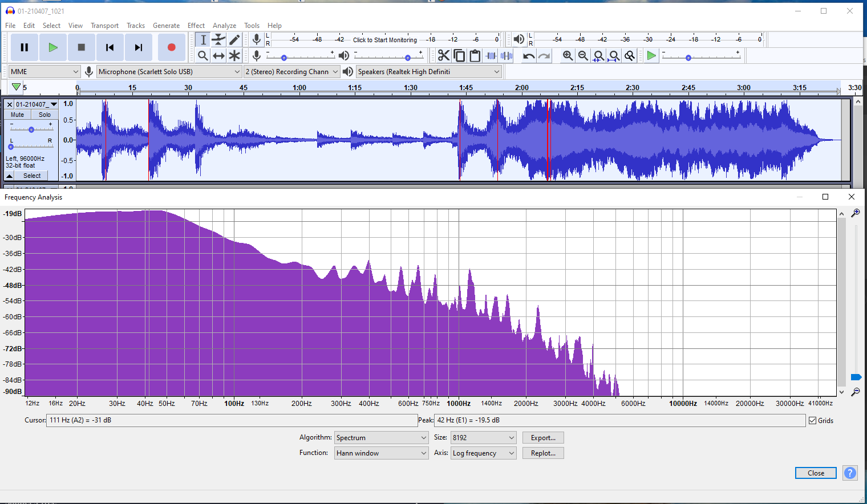Viewport: 867px width, 504px height.
Task: Start playback with the green Play button
Action: click(52, 47)
